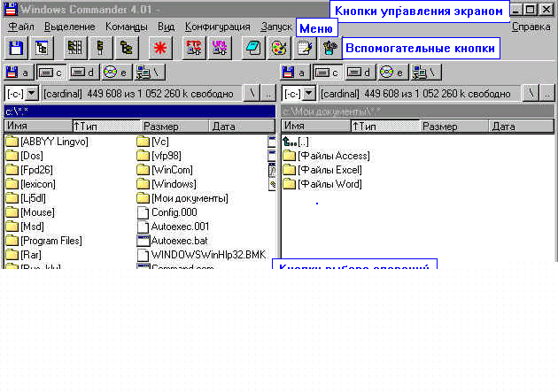Switch left panel to drive d

pos(84,72)
